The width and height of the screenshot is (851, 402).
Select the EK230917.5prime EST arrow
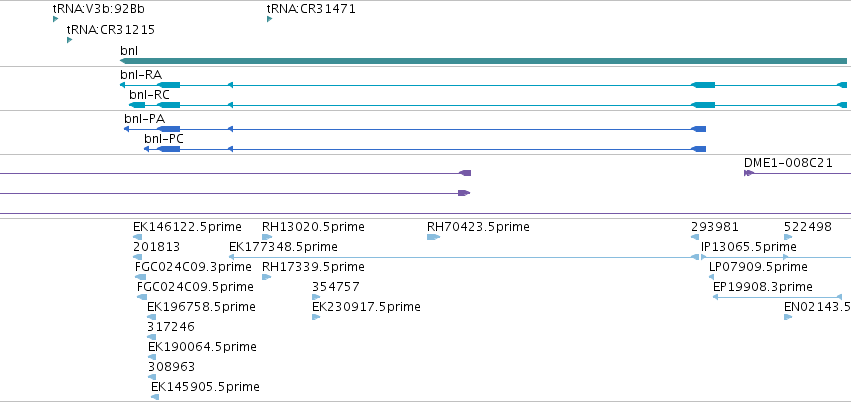coord(316,317)
